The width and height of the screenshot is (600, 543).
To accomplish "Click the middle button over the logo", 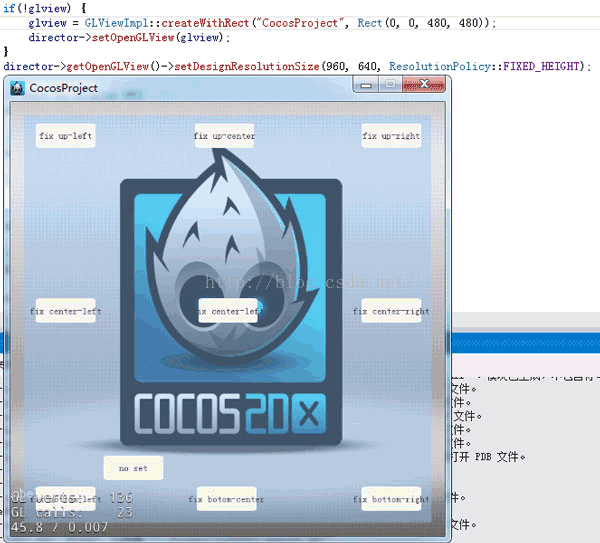I will tap(228, 311).
